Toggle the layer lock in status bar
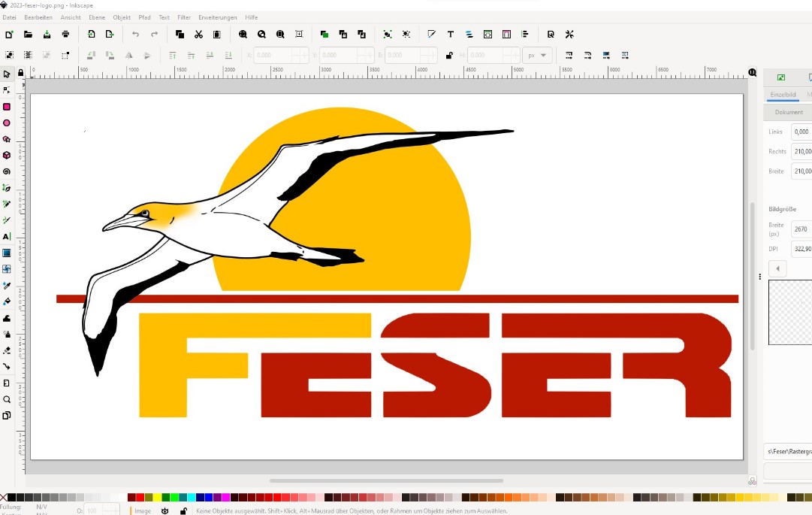This screenshot has height=515, width=812. (x=183, y=510)
